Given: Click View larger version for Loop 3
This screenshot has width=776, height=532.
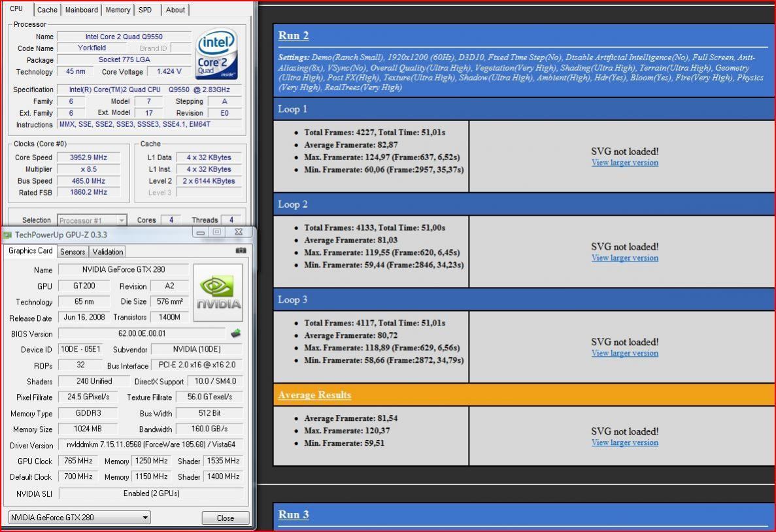Looking at the screenshot, I should (624, 353).
